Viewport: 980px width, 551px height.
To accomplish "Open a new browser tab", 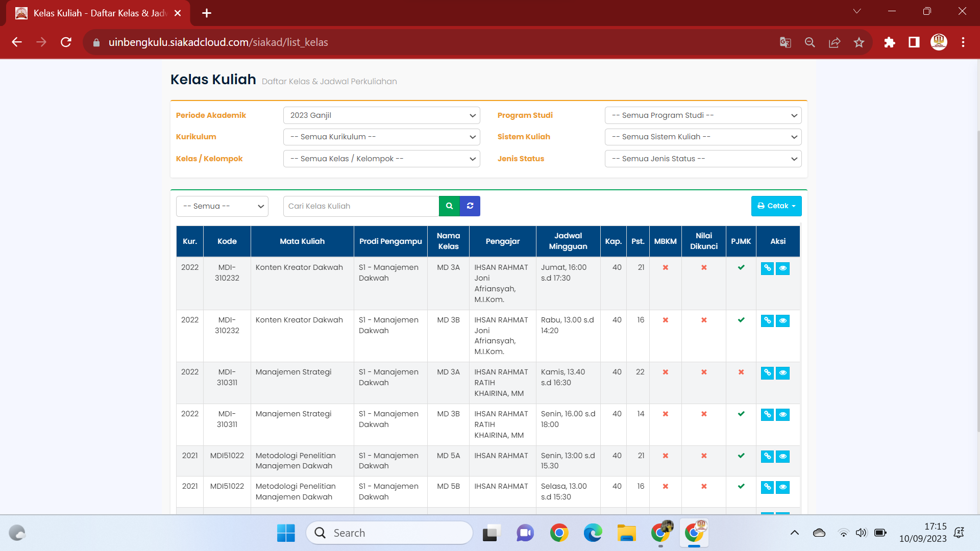I will pos(207,13).
